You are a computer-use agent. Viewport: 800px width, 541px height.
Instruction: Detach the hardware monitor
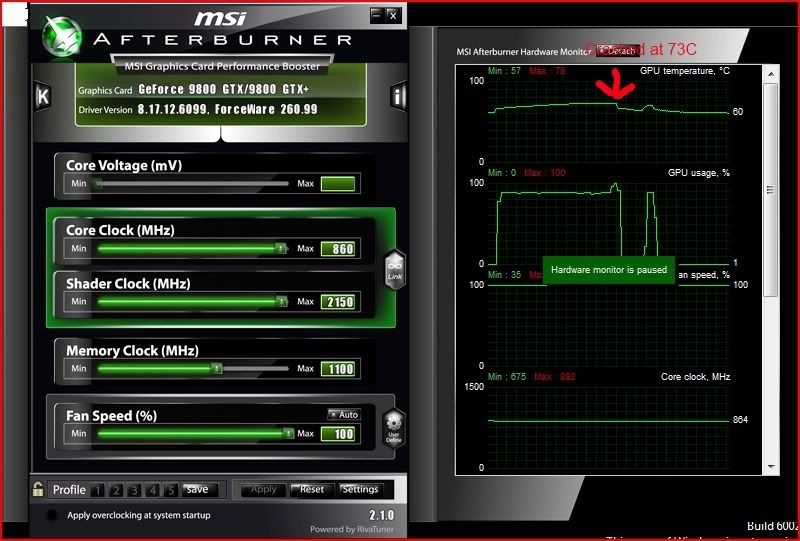pos(618,51)
